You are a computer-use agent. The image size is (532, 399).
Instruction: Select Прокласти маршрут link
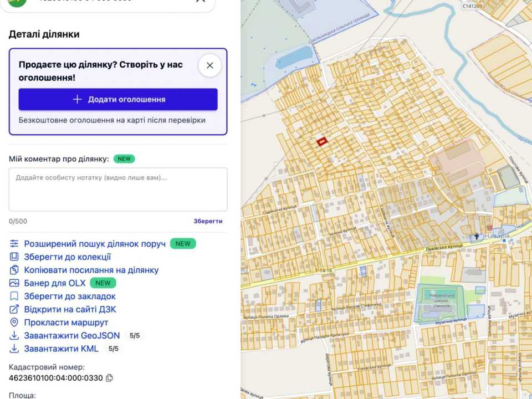click(x=66, y=323)
